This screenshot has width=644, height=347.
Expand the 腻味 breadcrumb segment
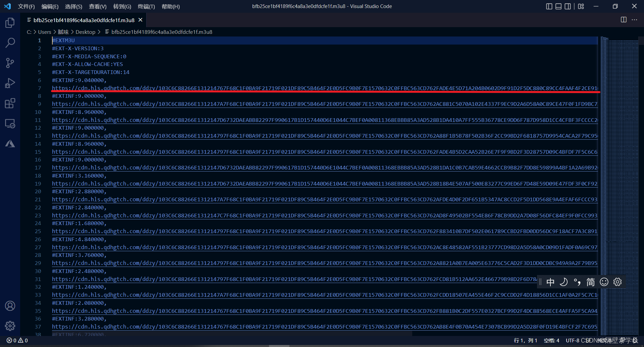click(63, 32)
